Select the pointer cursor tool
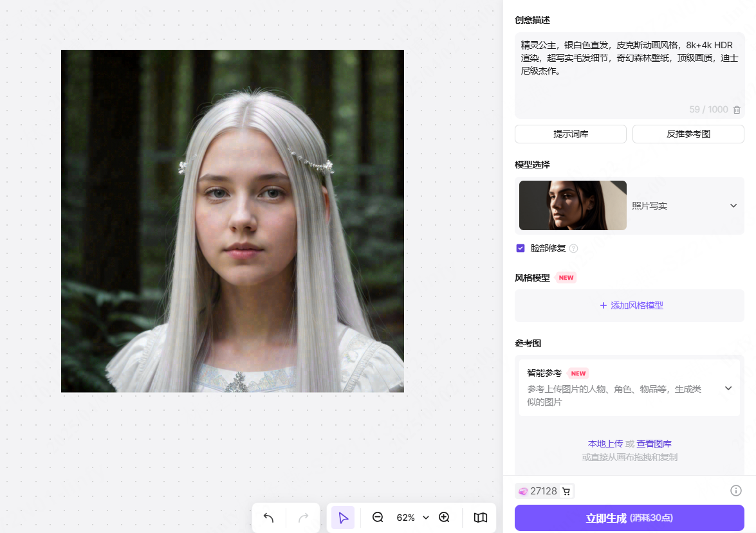The width and height of the screenshot is (756, 533). pyautogui.click(x=344, y=518)
